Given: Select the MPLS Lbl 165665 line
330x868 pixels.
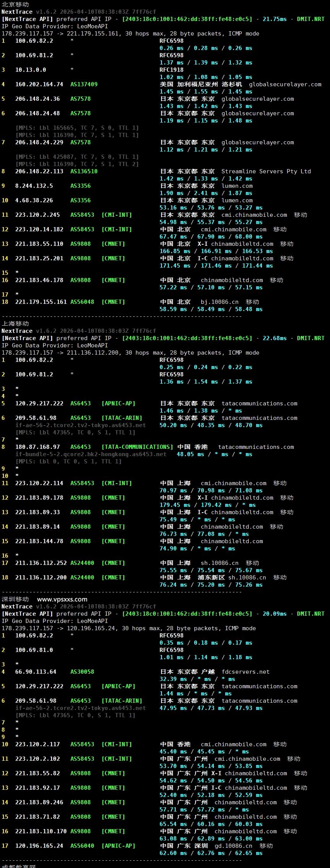Looking at the screenshot, I should pyautogui.click(x=77, y=128).
